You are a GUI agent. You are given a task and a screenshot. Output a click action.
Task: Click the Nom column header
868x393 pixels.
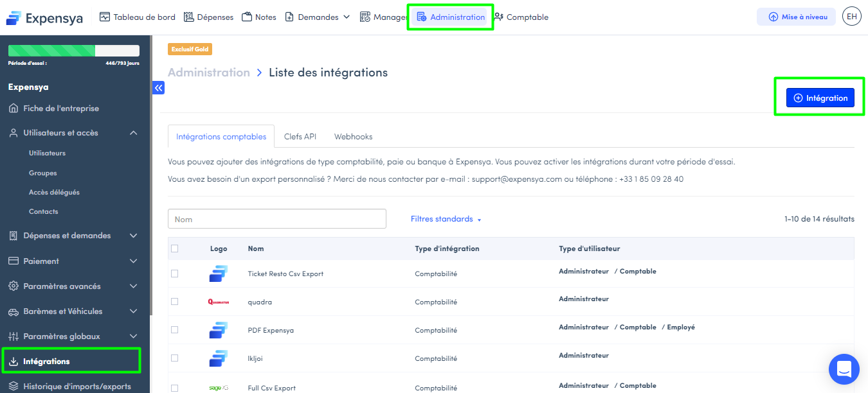tap(256, 249)
